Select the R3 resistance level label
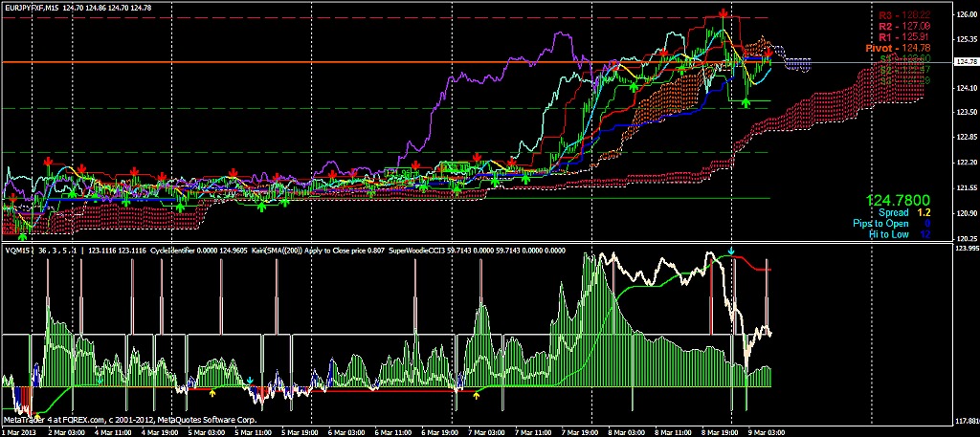The height and width of the screenshot is (437, 980). (904, 15)
